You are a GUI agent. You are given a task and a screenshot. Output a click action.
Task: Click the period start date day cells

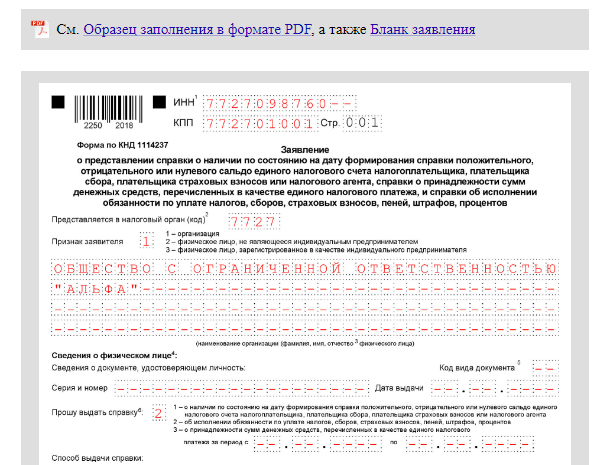[266, 443]
